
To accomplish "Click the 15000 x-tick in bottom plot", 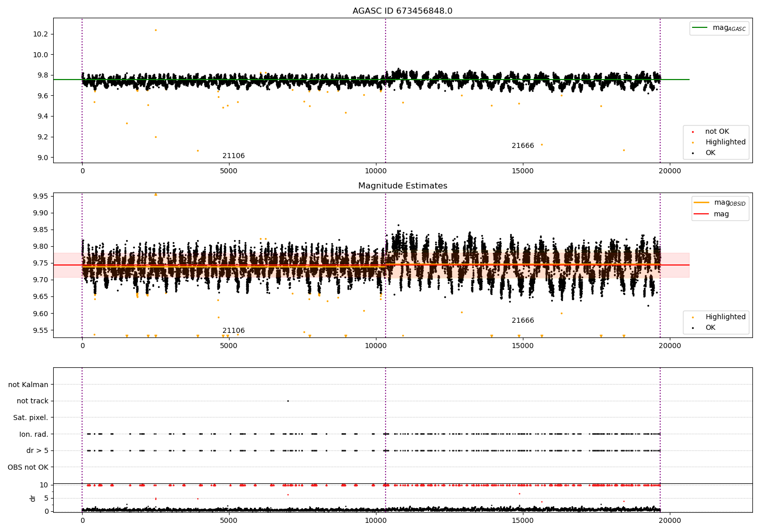I will point(523,521).
